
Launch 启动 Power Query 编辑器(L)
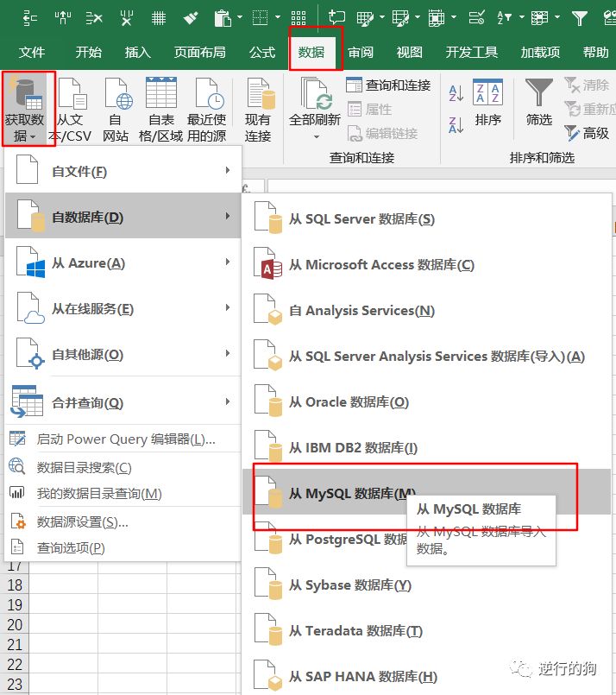(x=123, y=439)
